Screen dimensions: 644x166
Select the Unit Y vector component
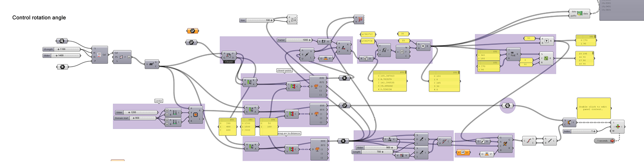pos(324,41)
